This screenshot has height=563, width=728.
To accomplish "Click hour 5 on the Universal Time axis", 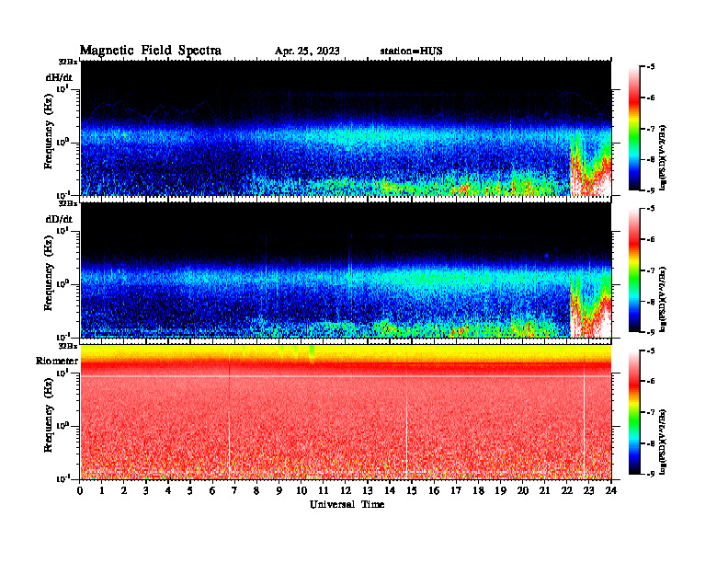I will point(190,490).
